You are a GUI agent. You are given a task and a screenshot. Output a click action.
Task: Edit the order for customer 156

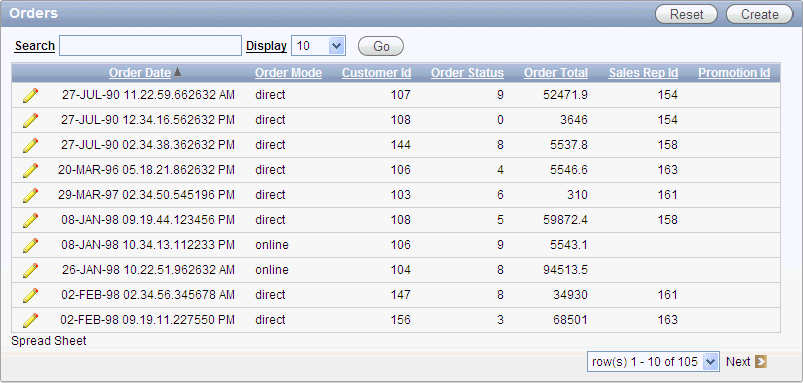click(30, 320)
